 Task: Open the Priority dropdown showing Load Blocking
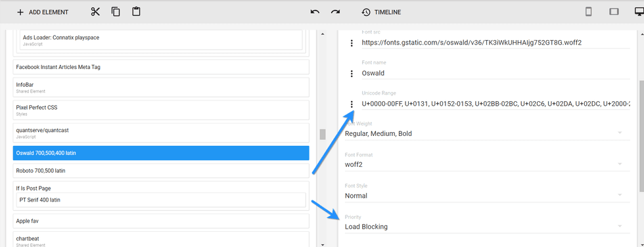[487, 227]
